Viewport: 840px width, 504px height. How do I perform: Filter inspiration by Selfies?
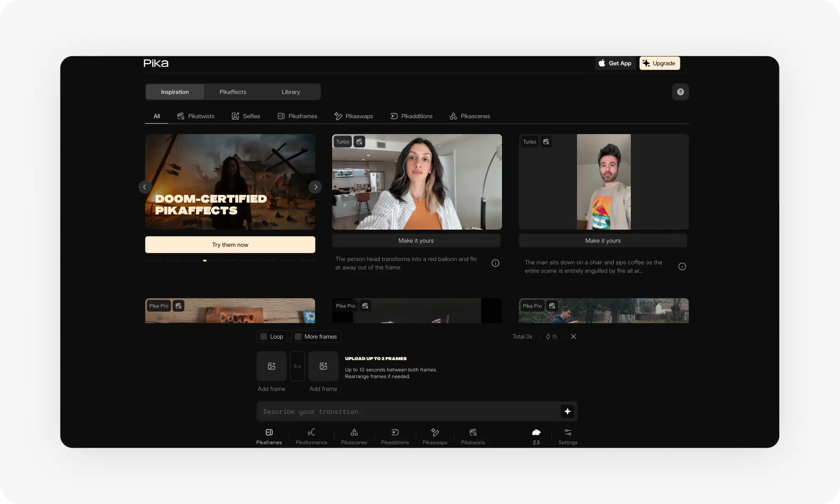tap(246, 116)
